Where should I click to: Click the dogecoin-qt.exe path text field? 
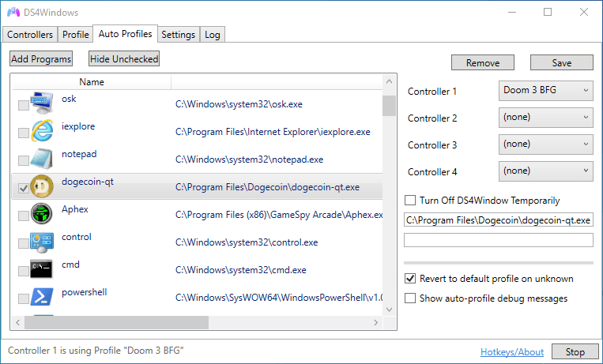[x=498, y=220]
